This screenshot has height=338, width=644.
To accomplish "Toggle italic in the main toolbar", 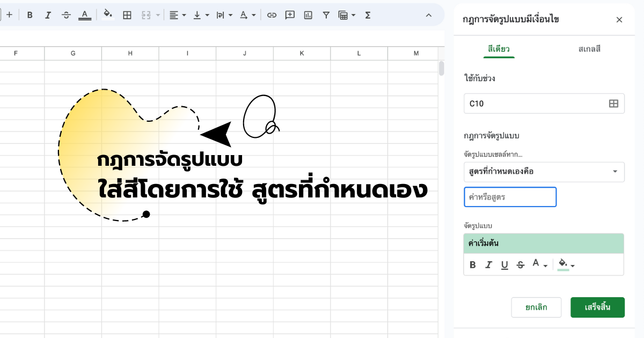I will click(x=48, y=15).
